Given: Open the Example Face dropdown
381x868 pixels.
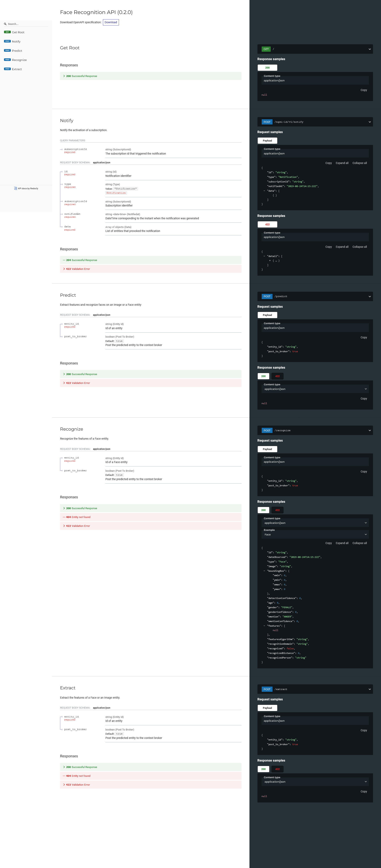Looking at the screenshot, I should point(315,534).
